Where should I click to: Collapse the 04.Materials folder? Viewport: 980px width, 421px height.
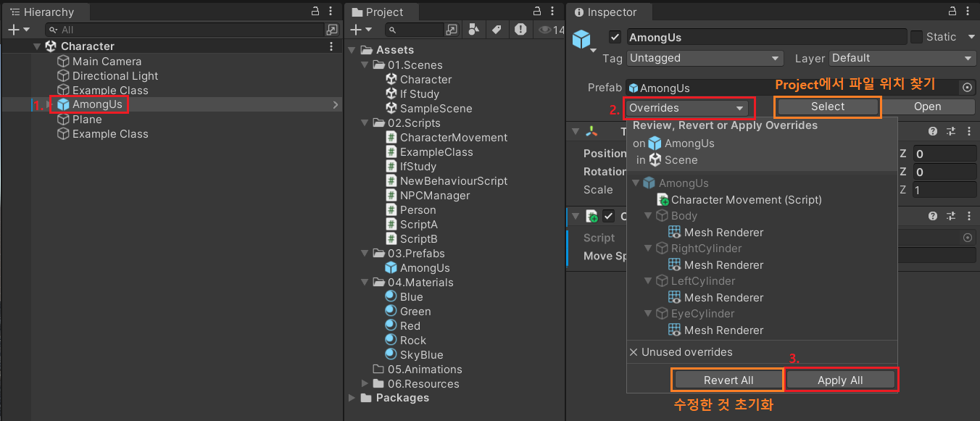tap(365, 283)
